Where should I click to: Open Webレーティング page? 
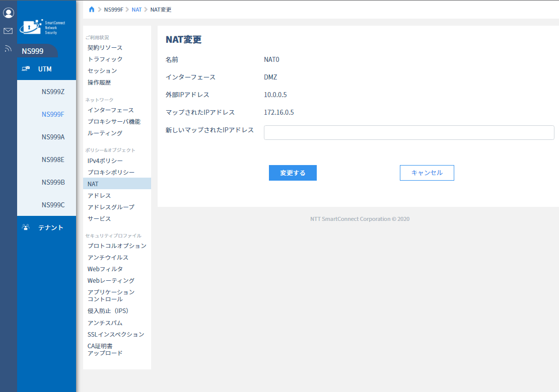click(x=111, y=280)
